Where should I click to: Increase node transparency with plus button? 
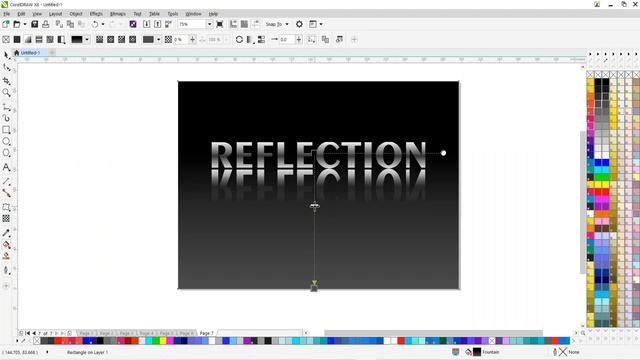point(192,40)
